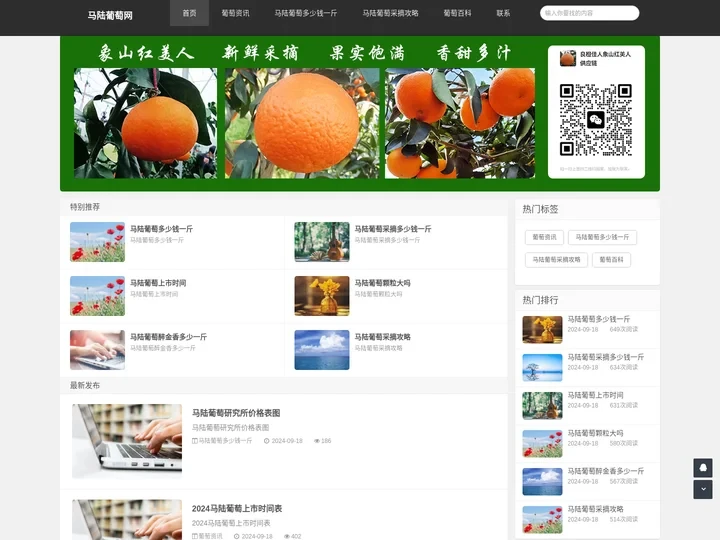Click the QQ contact floating icon
The image size is (720, 540).
[703, 467]
